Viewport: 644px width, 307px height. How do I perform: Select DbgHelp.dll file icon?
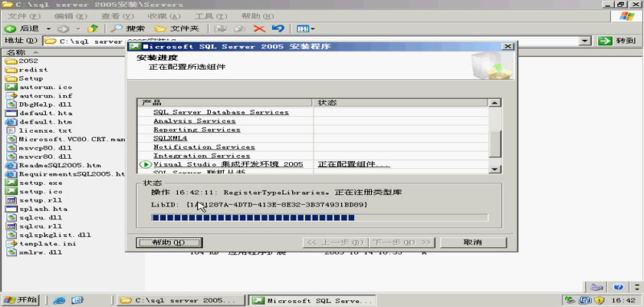(x=11, y=104)
